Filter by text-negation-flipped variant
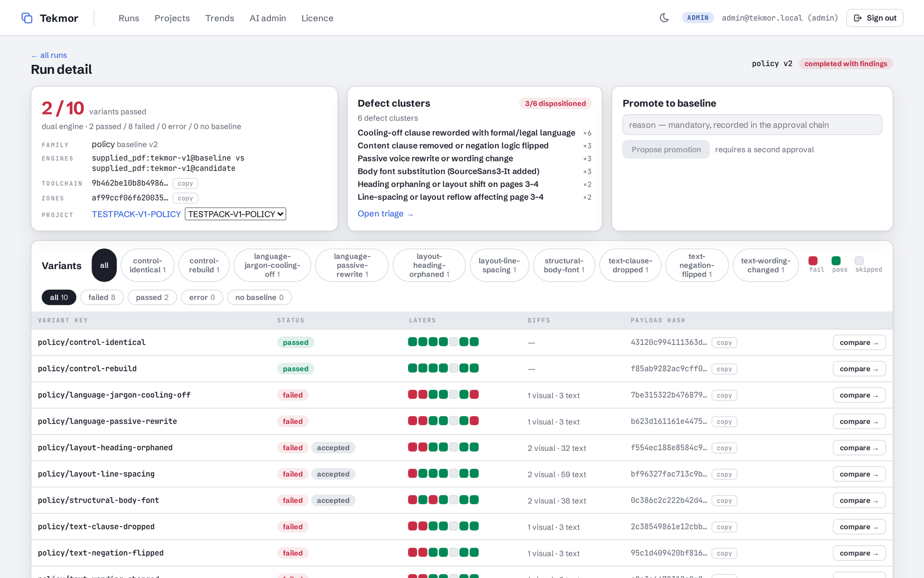The width and height of the screenshot is (924, 578). [697, 265]
